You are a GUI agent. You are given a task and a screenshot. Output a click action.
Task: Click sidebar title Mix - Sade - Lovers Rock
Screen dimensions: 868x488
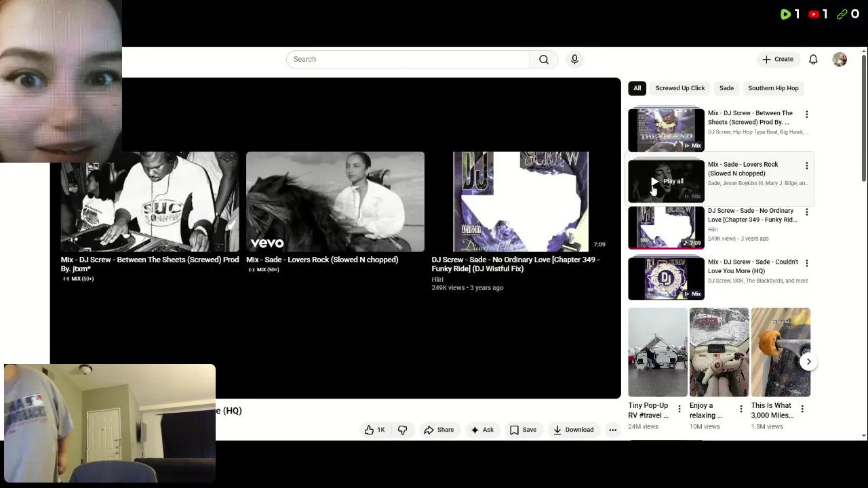point(743,169)
